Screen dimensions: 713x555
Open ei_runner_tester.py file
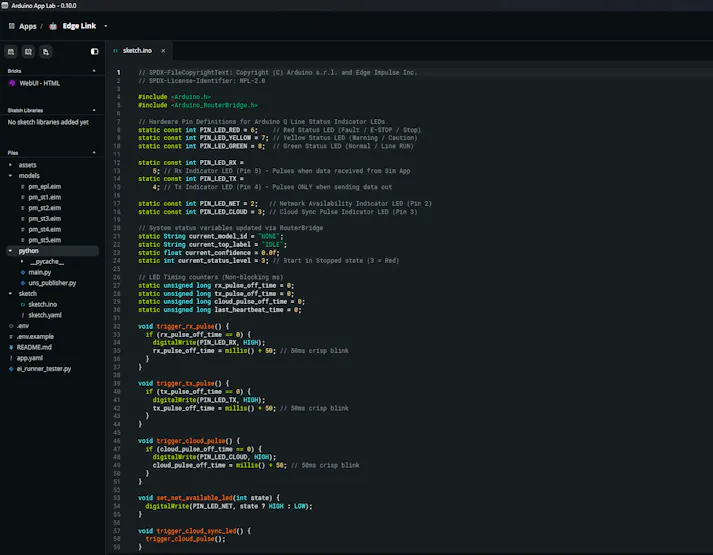[x=44, y=369]
